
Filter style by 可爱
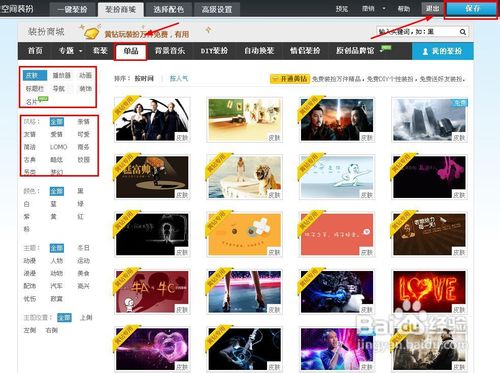coord(84,134)
